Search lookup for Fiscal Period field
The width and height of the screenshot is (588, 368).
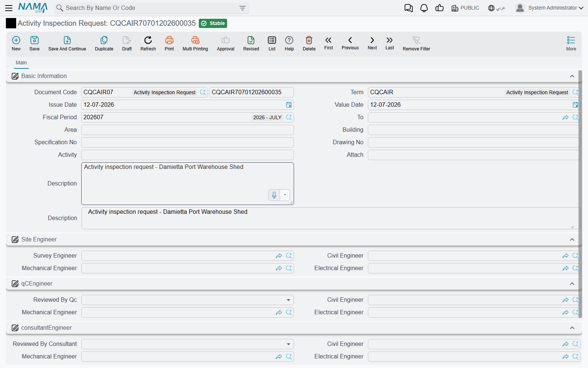[x=289, y=117]
